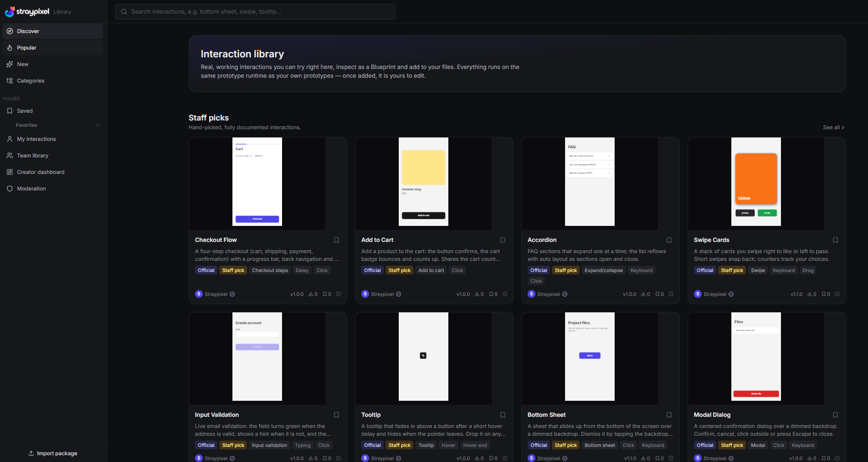Open the Creator dashboard

coord(53,172)
